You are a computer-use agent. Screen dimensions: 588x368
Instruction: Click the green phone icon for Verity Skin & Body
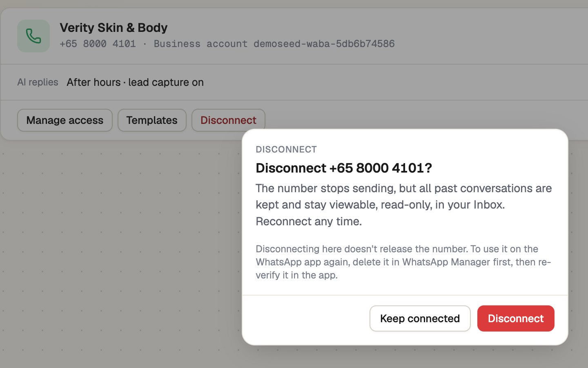coord(33,36)
